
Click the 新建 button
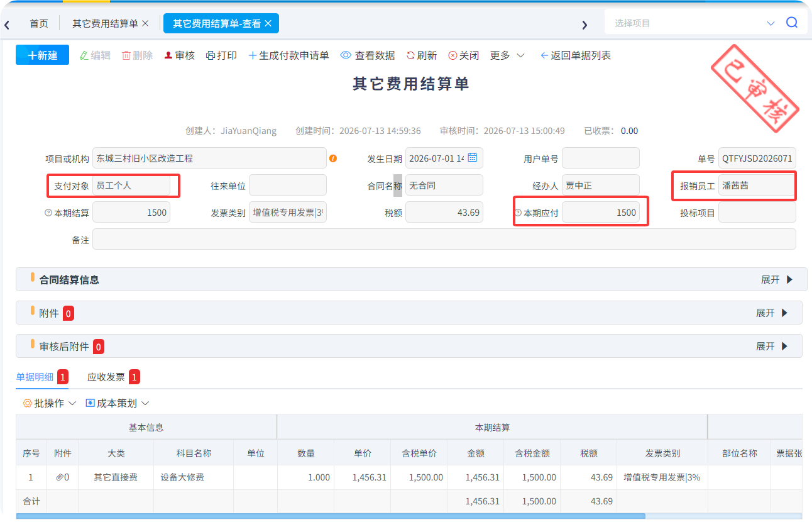click(42, 55)
